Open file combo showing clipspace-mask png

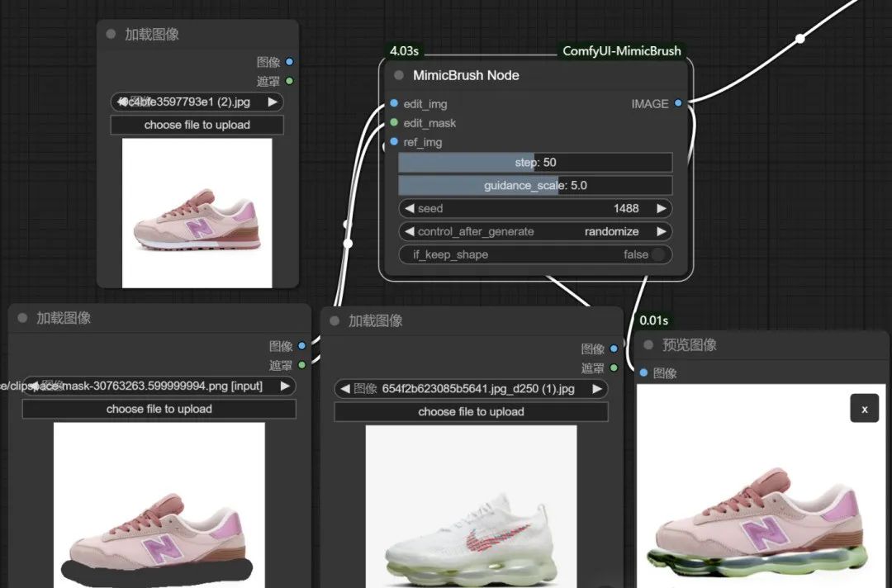159,386
